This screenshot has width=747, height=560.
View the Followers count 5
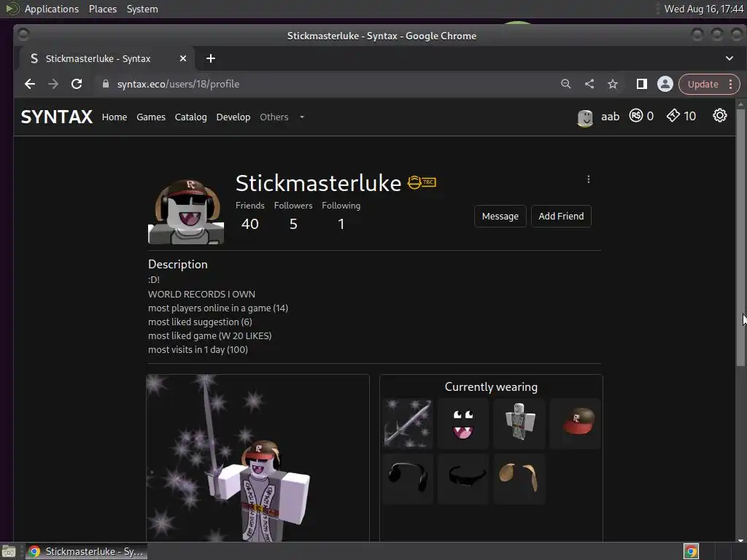[x=293, y=224]
